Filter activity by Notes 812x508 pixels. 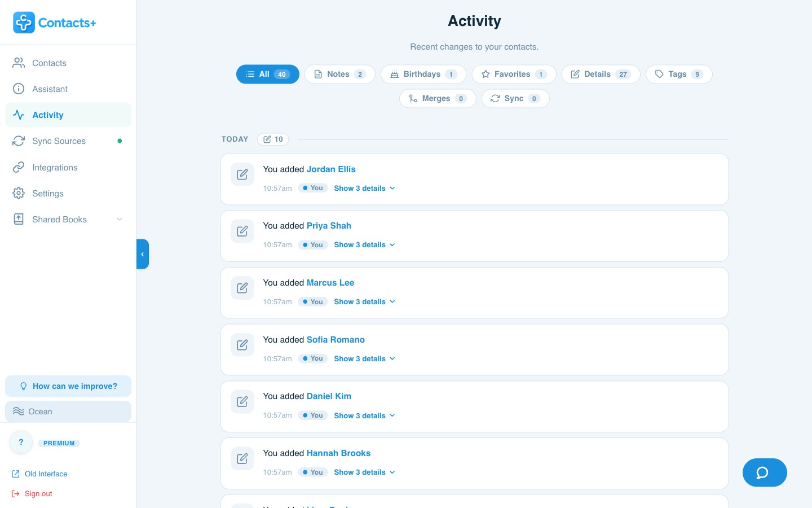click(340, 75)
